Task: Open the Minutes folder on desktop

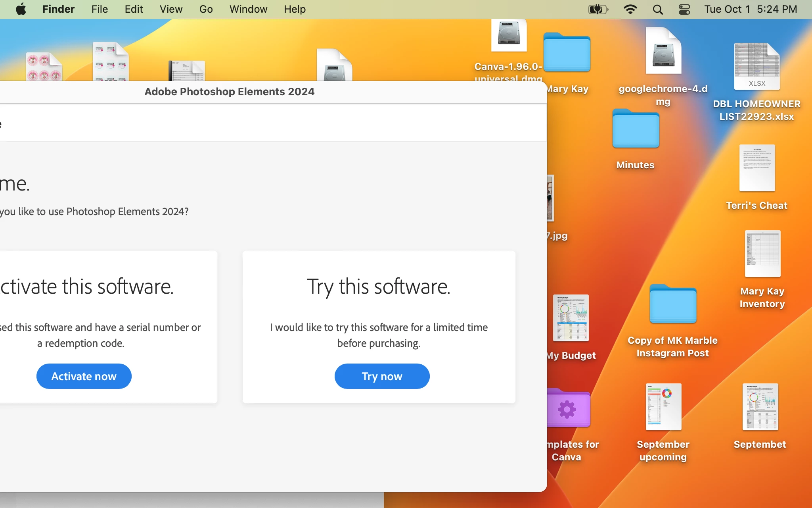Action: [636, 129]
